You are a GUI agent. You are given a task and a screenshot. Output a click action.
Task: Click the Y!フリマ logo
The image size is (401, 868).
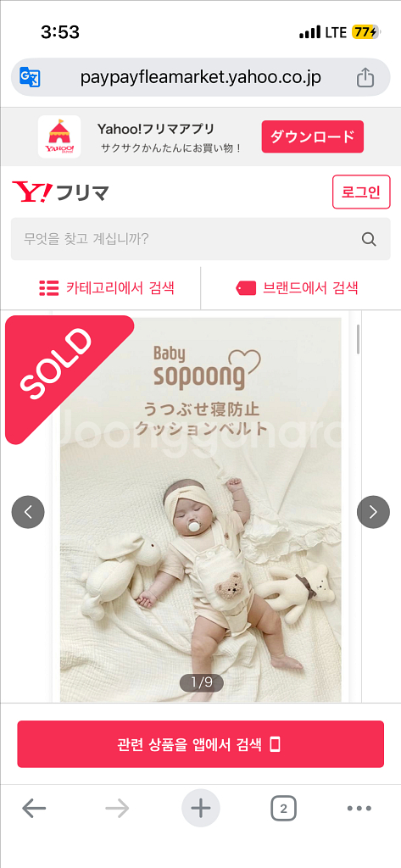tap(60, 192)
